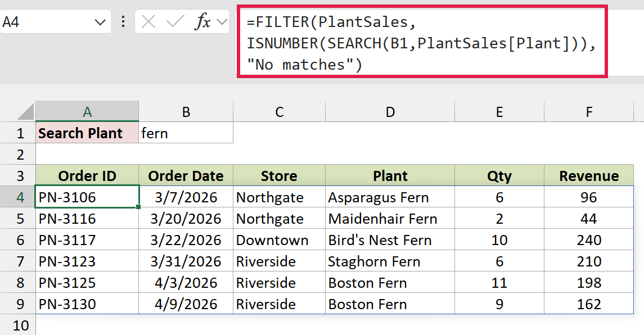Click cell B1 containing fern
Viewport: 644px width, 335px height.
point(186,133)
